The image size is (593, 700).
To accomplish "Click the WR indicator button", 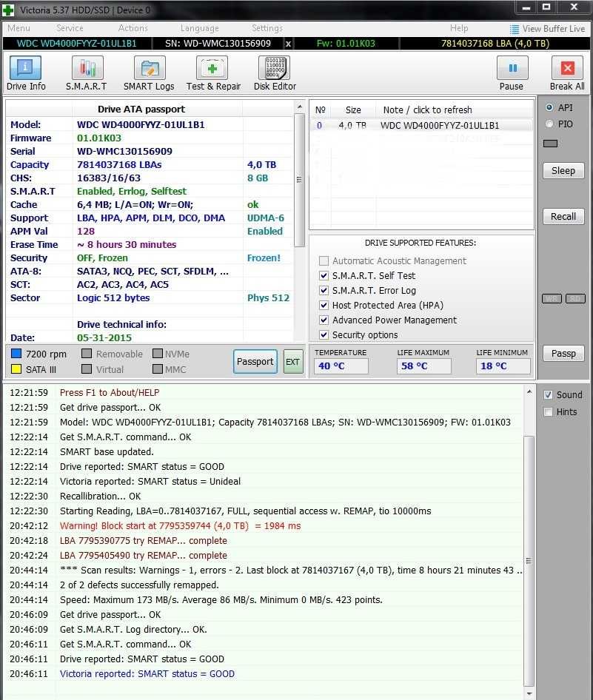I will [552, 299].
